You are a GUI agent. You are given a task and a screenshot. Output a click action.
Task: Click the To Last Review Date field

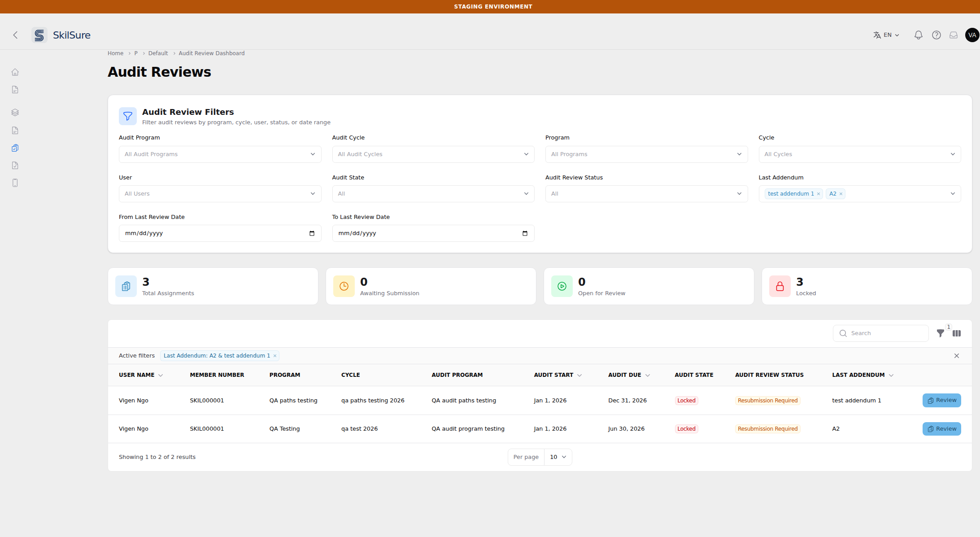click(x=433, y=233)
